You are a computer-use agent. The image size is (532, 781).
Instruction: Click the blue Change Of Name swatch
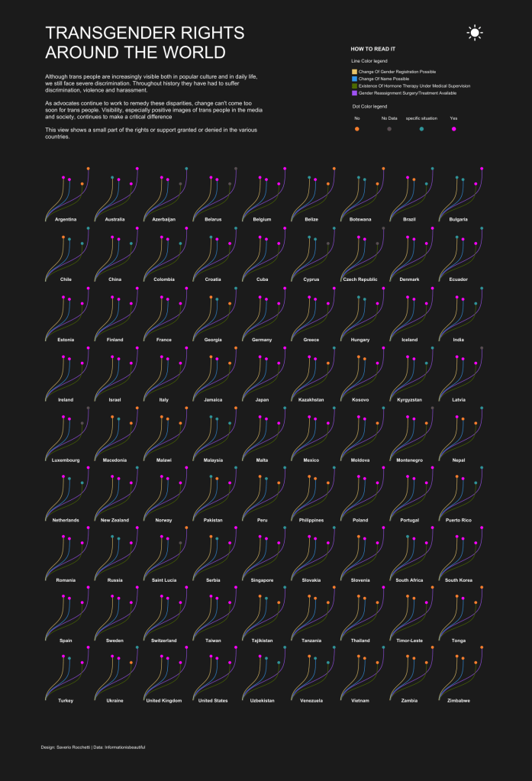[353, 79]
